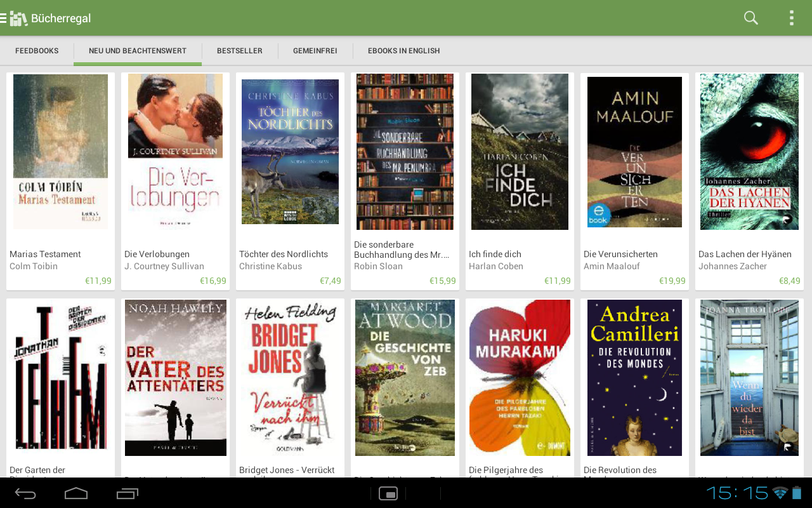Select the title "Bridget Jones - Verrückt"
Screen dimensions: 812x508
pyautogui.click(x=287, y=470)
